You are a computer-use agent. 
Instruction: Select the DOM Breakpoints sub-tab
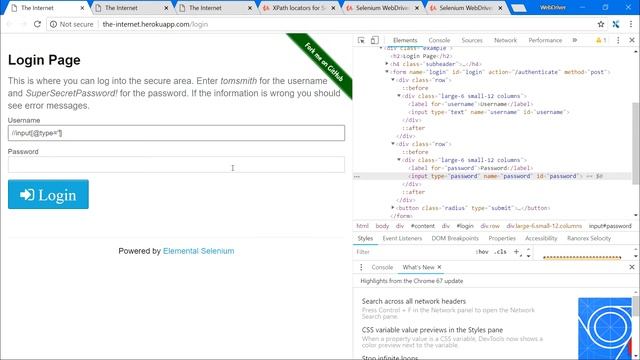tap(455, 238)
